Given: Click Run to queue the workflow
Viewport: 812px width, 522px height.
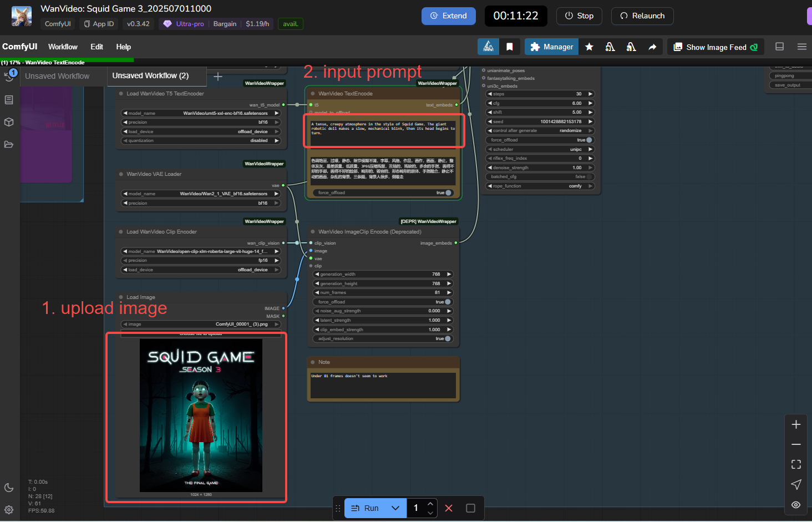Looking at the screenshot, I should click(365, 508).
